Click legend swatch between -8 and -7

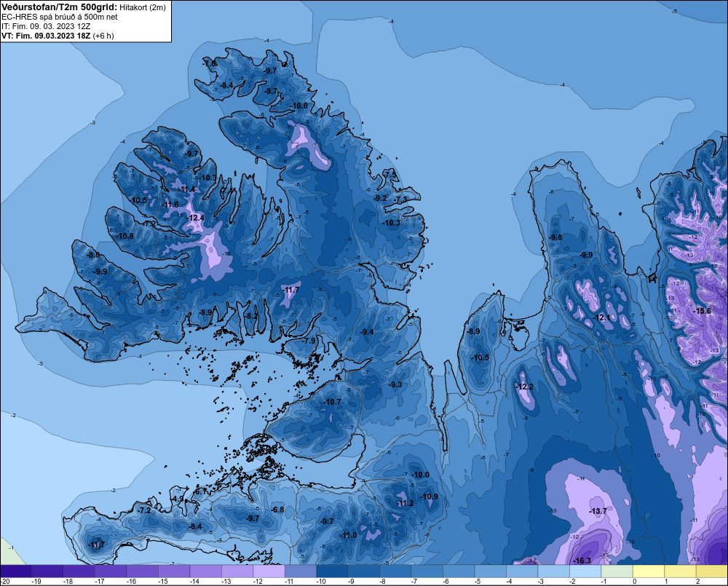[395, 571]
